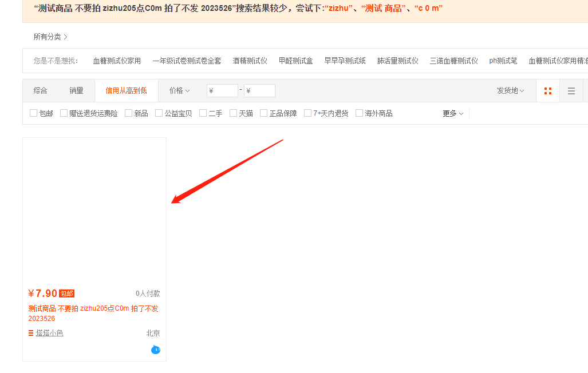Open the 价格 sort dropdown
This screenshot has width=588, height=373.
179,90
